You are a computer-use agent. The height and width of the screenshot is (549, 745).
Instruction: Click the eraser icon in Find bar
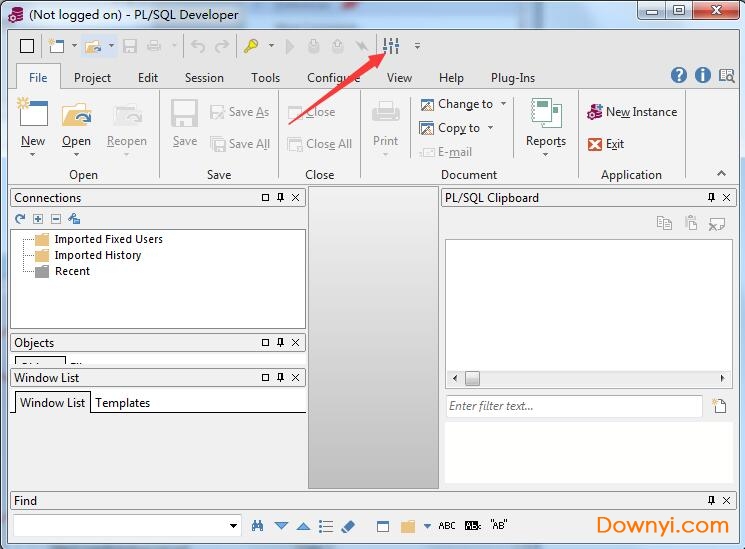pyautogui.click(x=348, y=526)
